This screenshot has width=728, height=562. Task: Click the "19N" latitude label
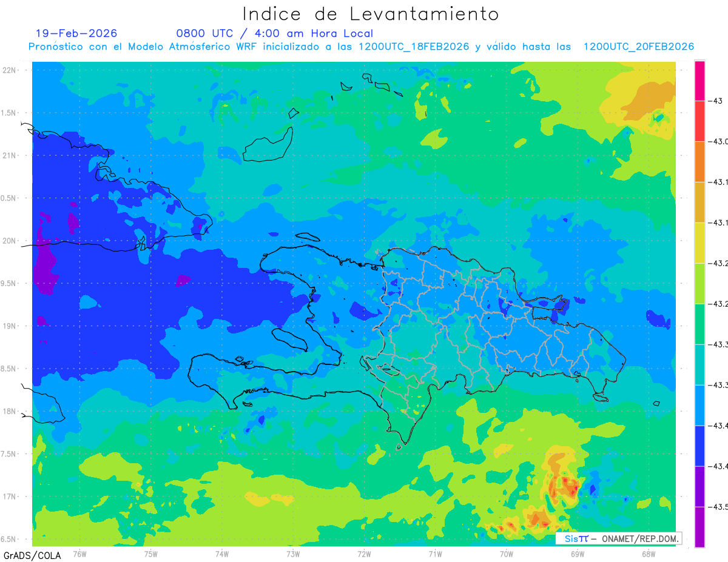pos(10,326)
